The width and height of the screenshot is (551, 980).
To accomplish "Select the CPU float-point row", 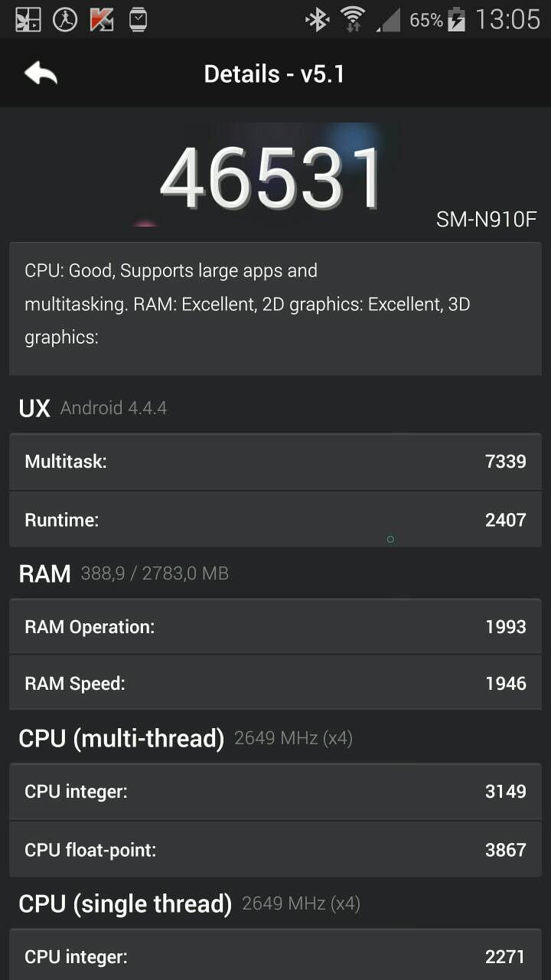I will (x=275, y=849).
